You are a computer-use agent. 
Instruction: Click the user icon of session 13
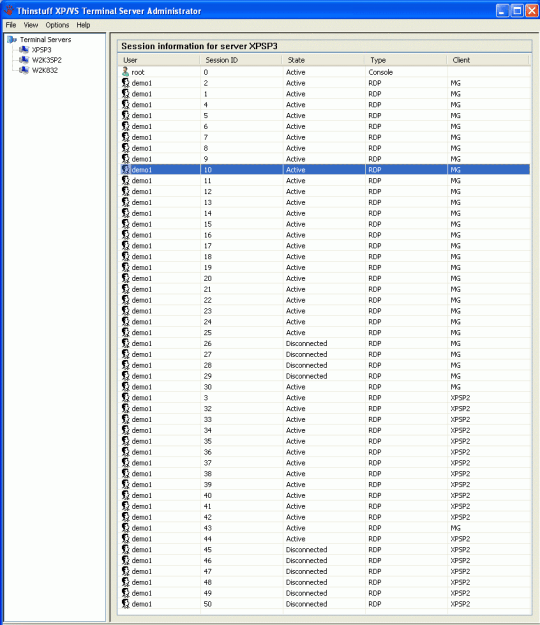pyautogui.click(x=126, y=202)
